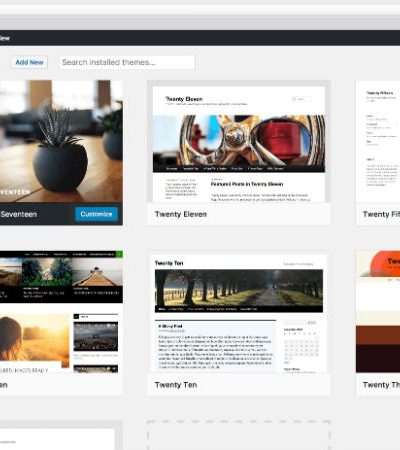Focus the Search installed themes field
The image size is (400, 450).
[x=127, y=62]
